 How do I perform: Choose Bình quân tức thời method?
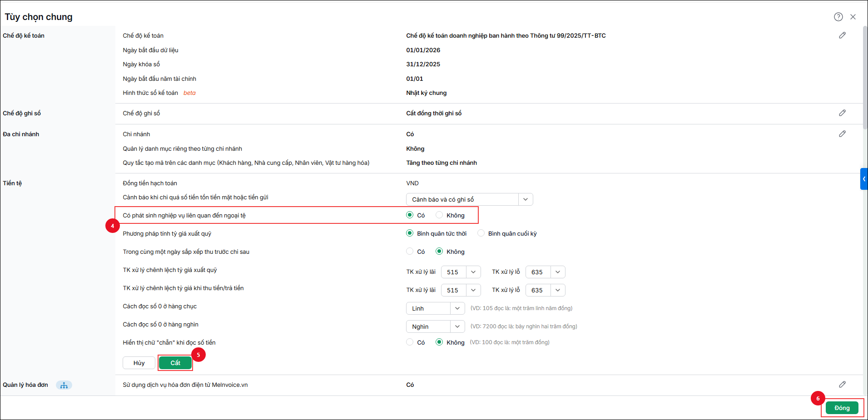pyautogui.click(x=410, y=233)
